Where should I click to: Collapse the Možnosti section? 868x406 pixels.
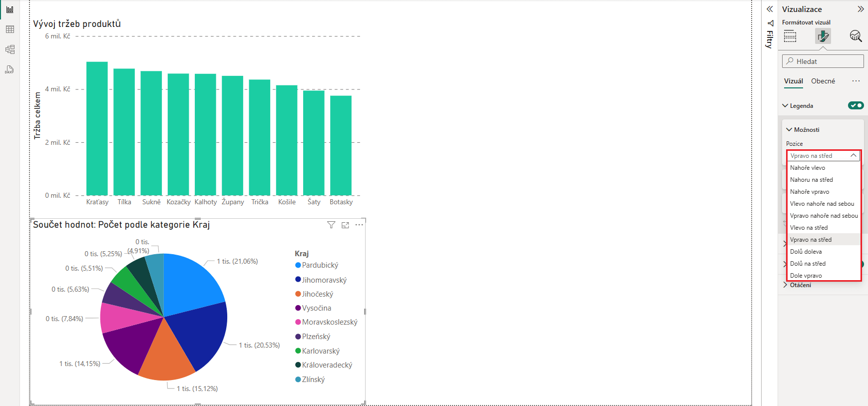(x=789, y=130)
